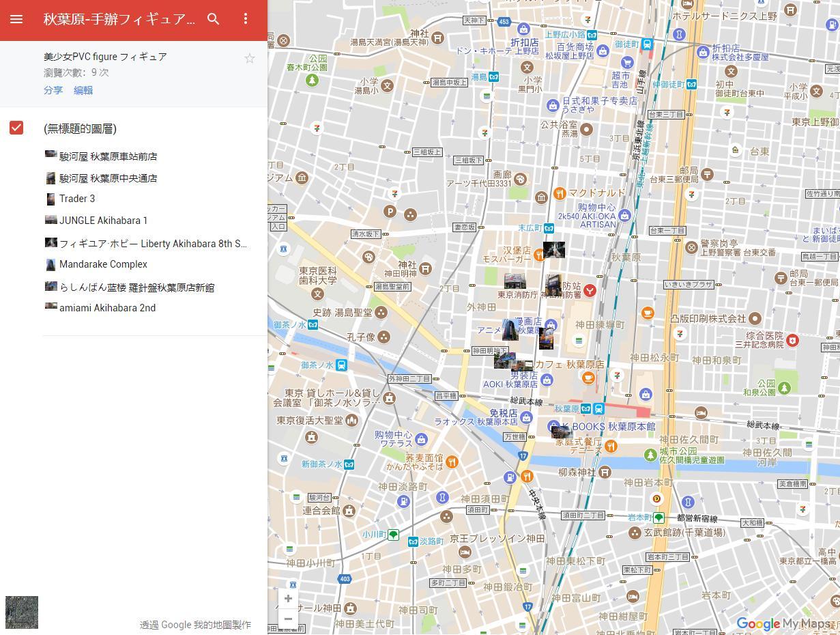Click the photo marker near 末広町 station
This screenshot has height=635, width=840.
[553, 250]
